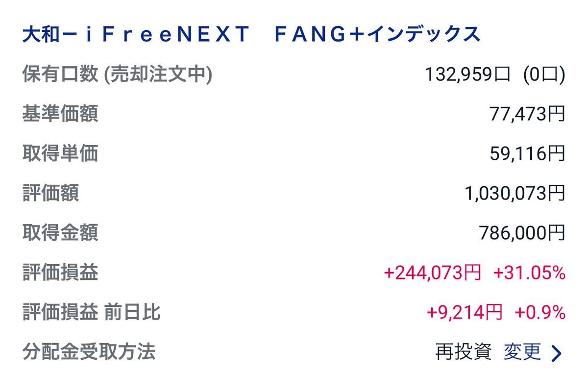Select the 保有口数 (売却注文中) label
This screenshot has height=374, width=588.
(117, 75)
